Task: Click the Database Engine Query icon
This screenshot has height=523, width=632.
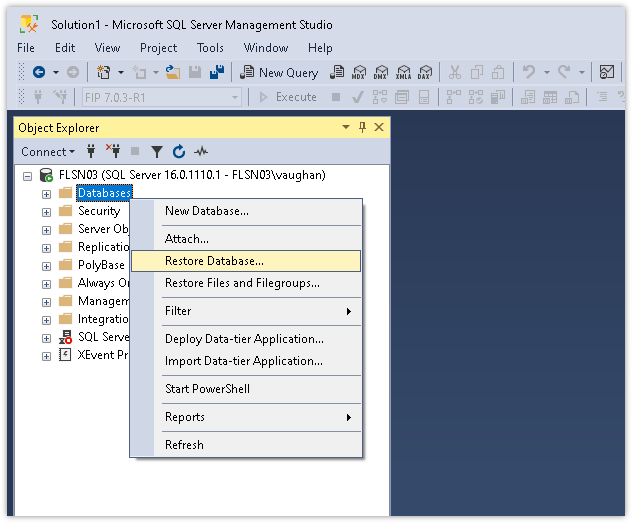Action: pyautogui.click(x=337, y=73)
